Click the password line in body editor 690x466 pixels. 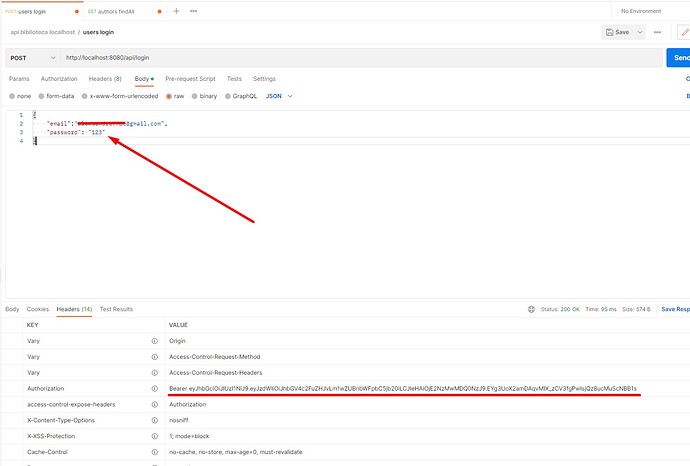point(76,132)
